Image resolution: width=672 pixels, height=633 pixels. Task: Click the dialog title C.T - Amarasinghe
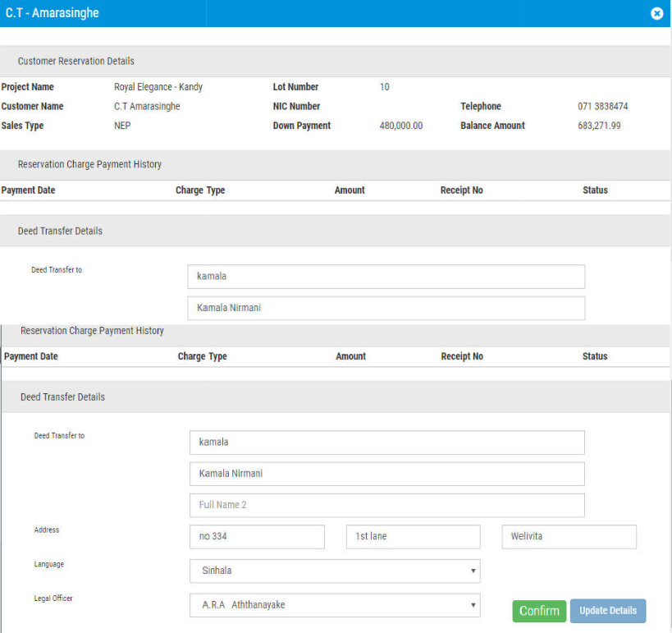(53, 14)
